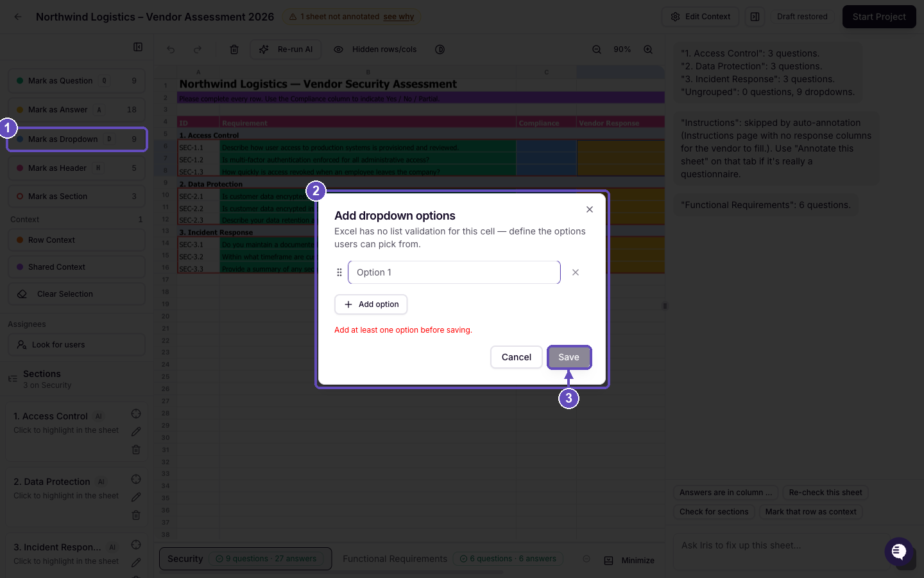Open Edit Context

pyautogui.click(x=700, y=17)
